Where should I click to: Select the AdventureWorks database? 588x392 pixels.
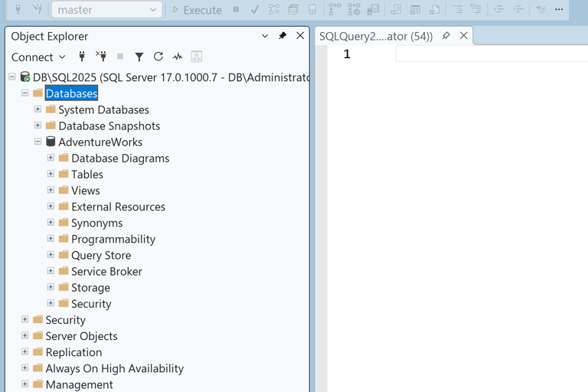[x=100, y=142]
